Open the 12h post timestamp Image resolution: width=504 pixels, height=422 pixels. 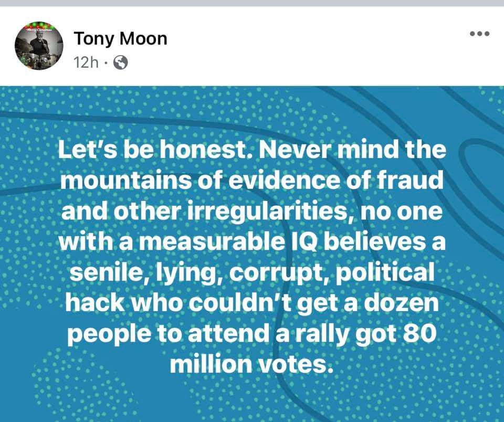coord(87,63)
